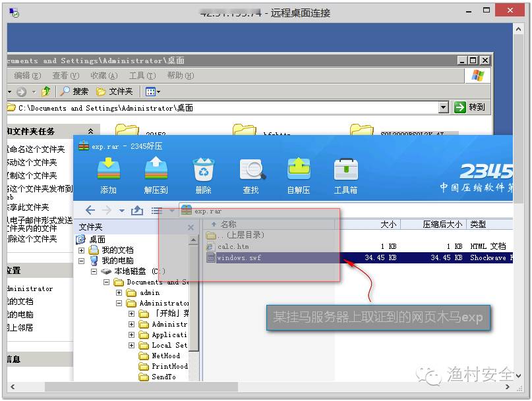Click the 添加 (Add) archive icon
Image resolution: width=532 pixels, height=401 pixels.
108,168
